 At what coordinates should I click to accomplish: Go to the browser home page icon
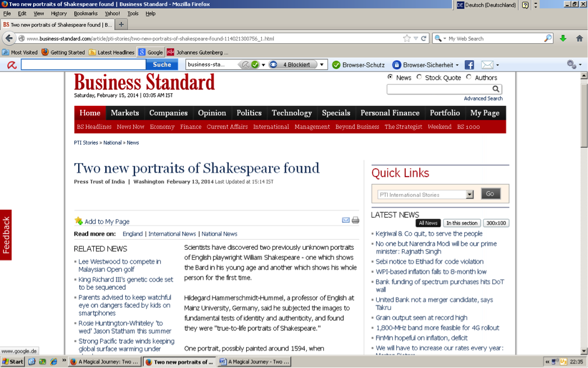pyautogui.click(x=580, y=38)
